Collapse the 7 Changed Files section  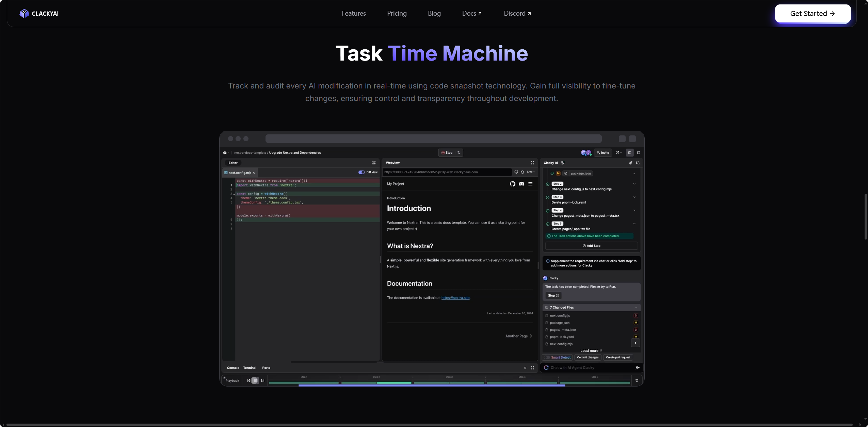pyautogui.click(x=636, y=308)
